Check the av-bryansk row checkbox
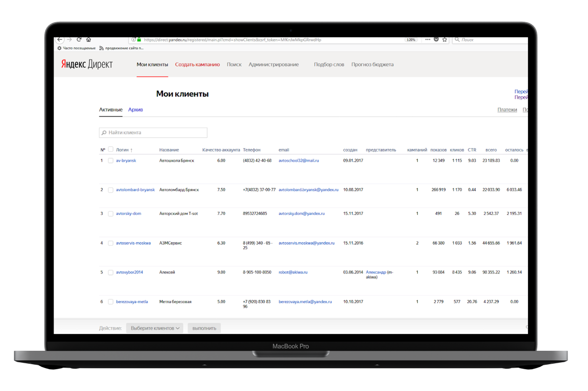Image resolution: width=588 pixels, height=391 pixels. pos(111,161)
